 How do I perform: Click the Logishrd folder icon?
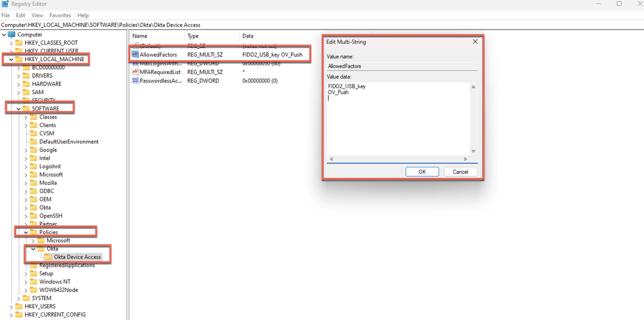coord(33,166)
